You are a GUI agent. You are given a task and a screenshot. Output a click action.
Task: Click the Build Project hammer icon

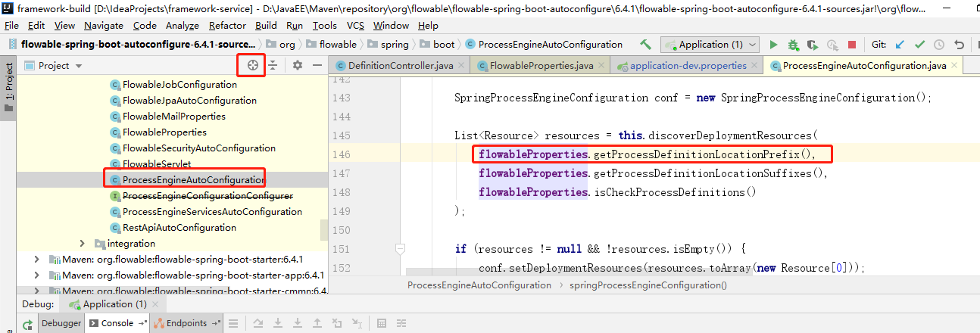coord(645,45)
